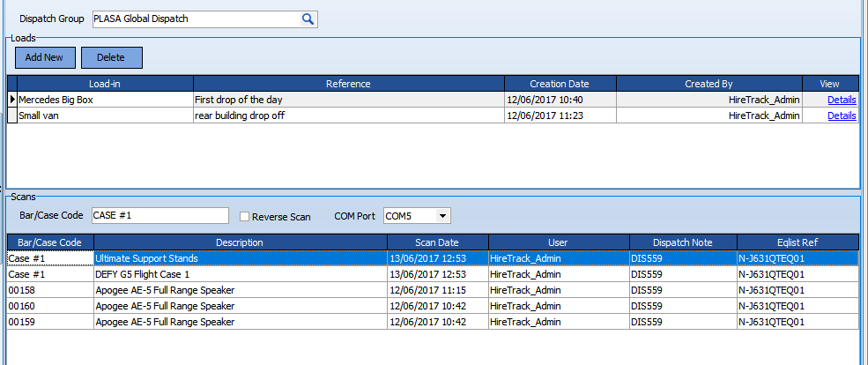Image resolution: width=868 pixels, height=365 pixels.
Task: Click the Dispatch Group search magnifier icon
Action: (308, 19)
